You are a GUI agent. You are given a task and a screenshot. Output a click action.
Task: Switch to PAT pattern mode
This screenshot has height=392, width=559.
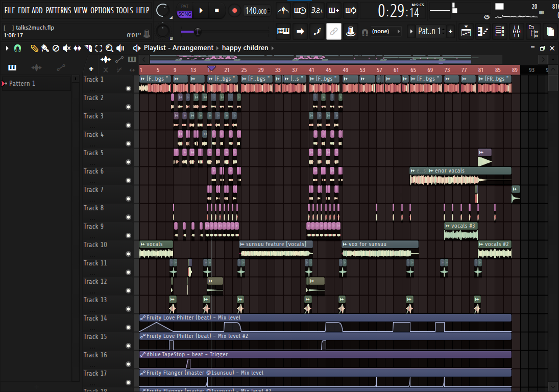(x=185, y=7)
